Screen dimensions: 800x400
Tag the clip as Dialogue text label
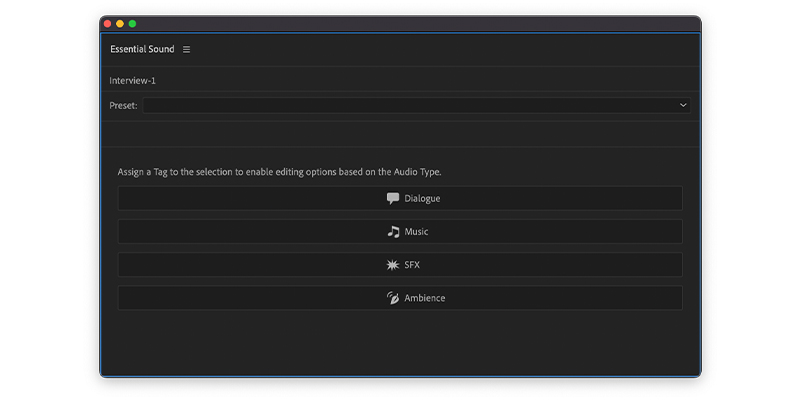point(422,198)
